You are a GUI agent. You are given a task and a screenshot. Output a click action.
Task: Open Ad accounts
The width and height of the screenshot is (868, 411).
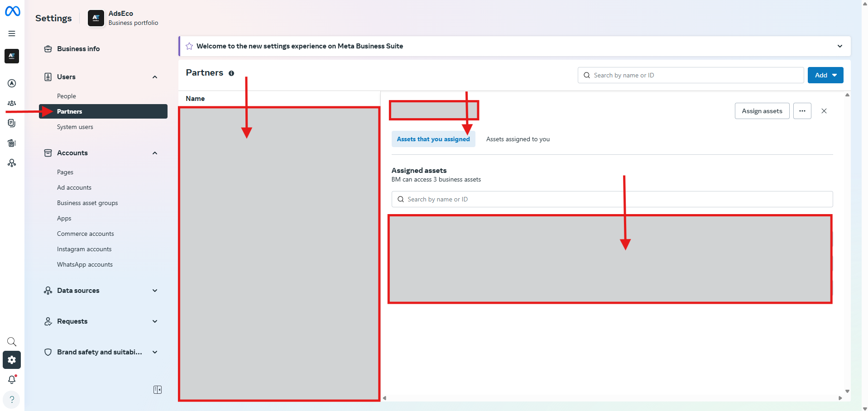coord(74,187)
